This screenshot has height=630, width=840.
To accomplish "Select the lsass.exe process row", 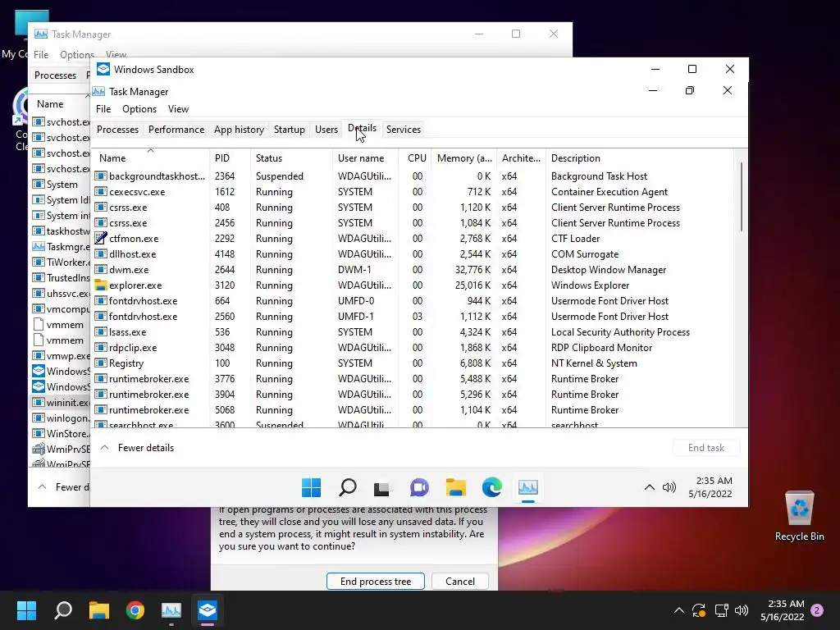I will tap(413, 332).
